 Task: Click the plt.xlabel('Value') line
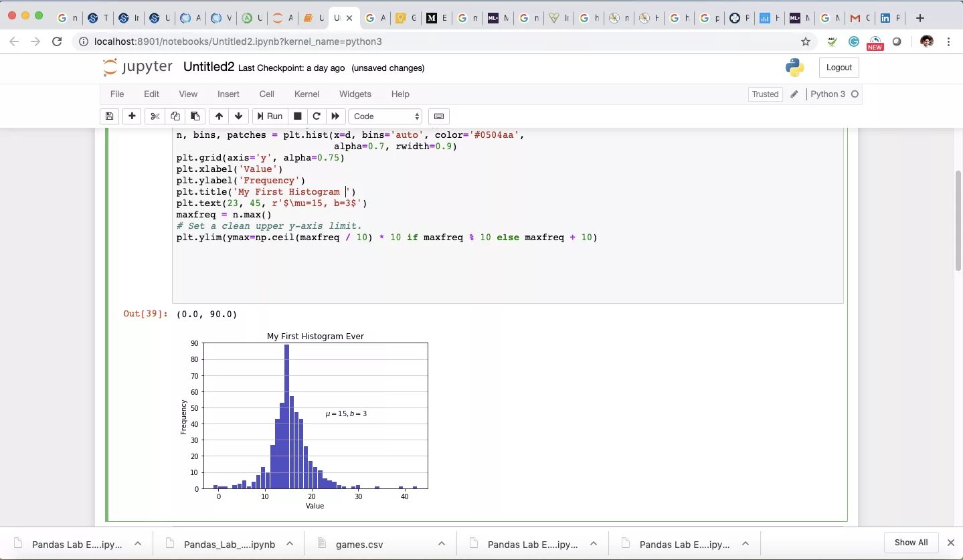pyautogui.click(x=230, y=169)
